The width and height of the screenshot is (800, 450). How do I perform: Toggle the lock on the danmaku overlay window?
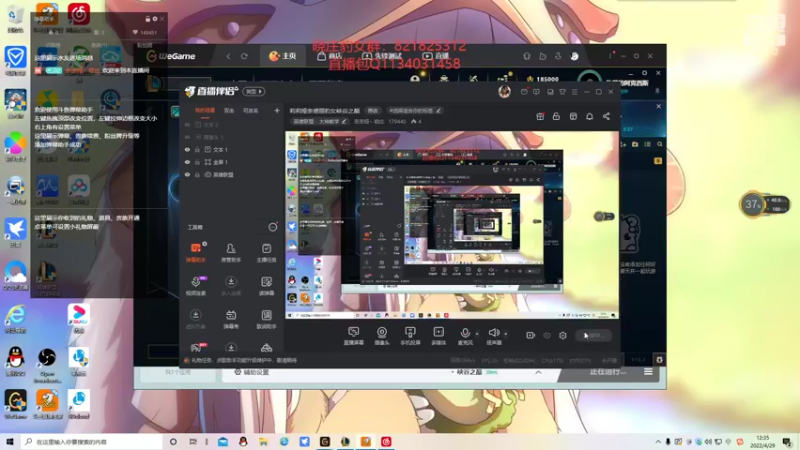(147, 19)
